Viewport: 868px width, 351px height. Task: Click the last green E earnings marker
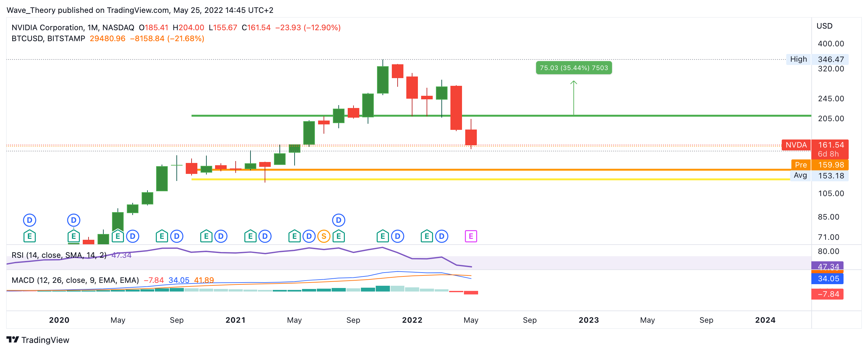pyautogui.click(x=427, y=236)
